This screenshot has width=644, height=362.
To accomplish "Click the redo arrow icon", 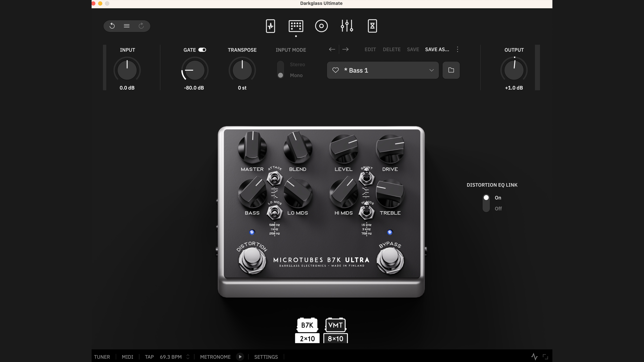I will [x=141, y=26].
